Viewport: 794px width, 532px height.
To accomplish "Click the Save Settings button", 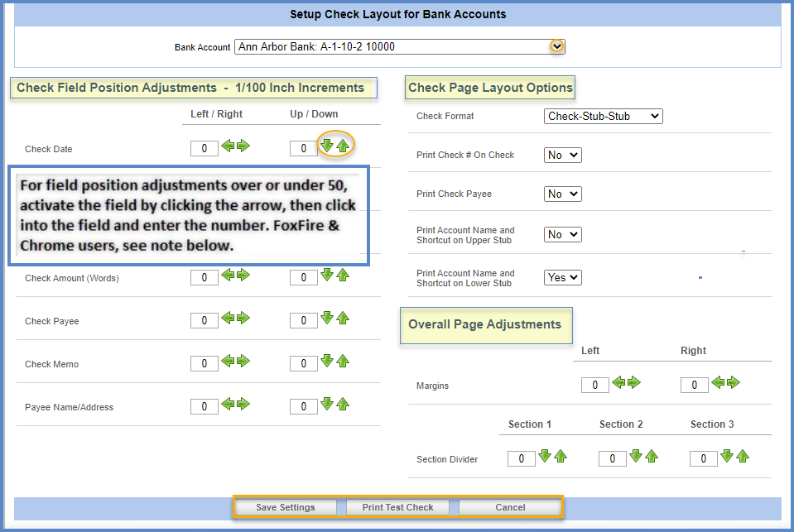I will coord(284,507).
